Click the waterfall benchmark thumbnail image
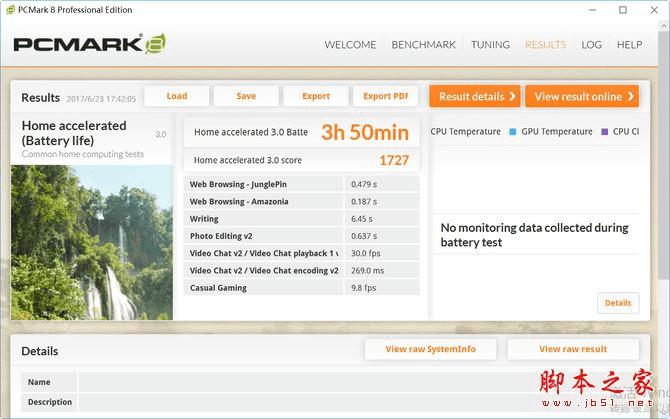The width and height of the screenshot is (670, 419). 91,243
